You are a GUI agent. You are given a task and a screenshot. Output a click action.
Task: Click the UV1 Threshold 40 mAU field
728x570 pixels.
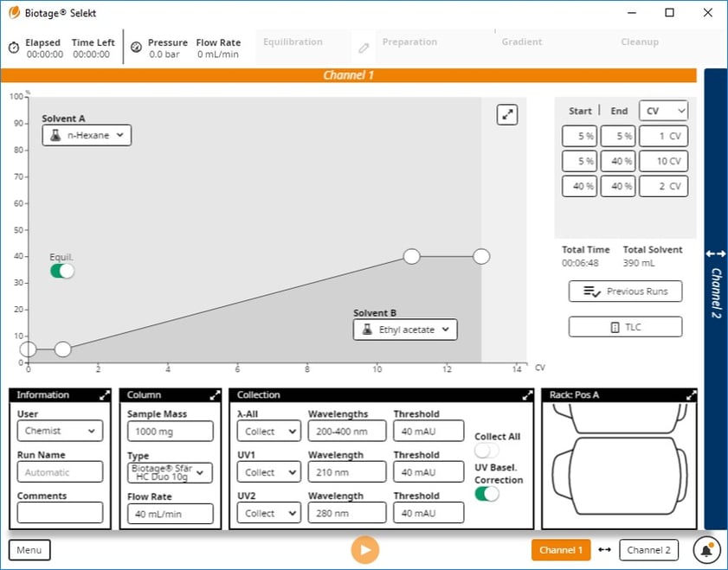[428, 472]
